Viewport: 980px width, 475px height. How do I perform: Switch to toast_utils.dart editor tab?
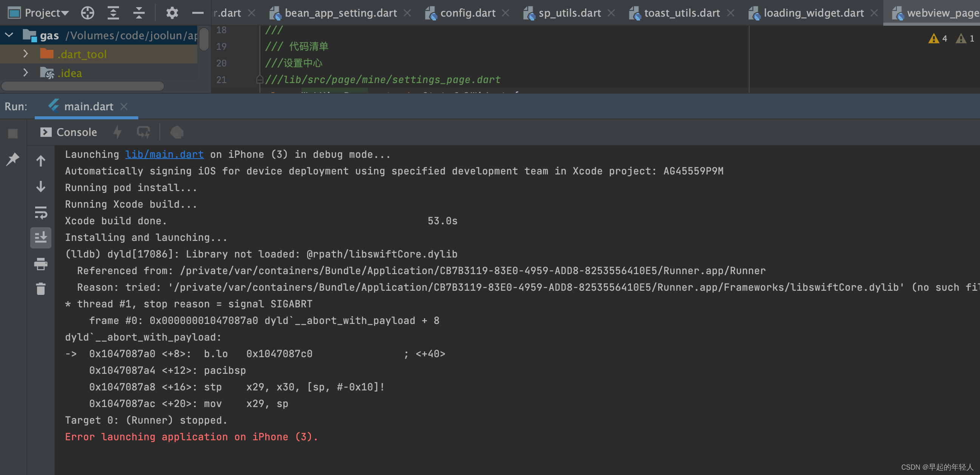(682, 13)
